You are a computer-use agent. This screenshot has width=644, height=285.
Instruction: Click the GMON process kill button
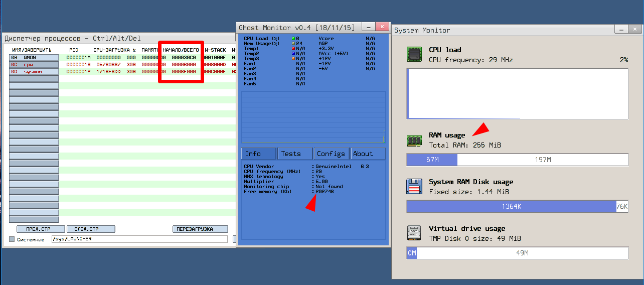[x=34, y=58]
